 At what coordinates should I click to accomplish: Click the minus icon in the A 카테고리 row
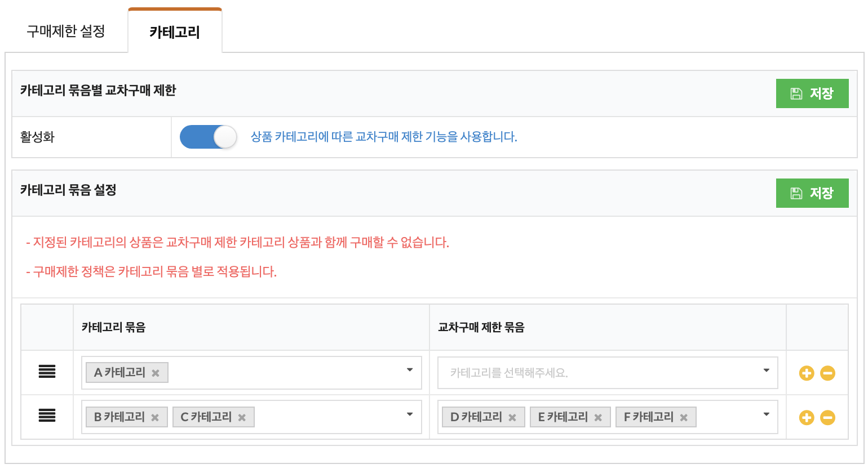[x=827, y=373]
